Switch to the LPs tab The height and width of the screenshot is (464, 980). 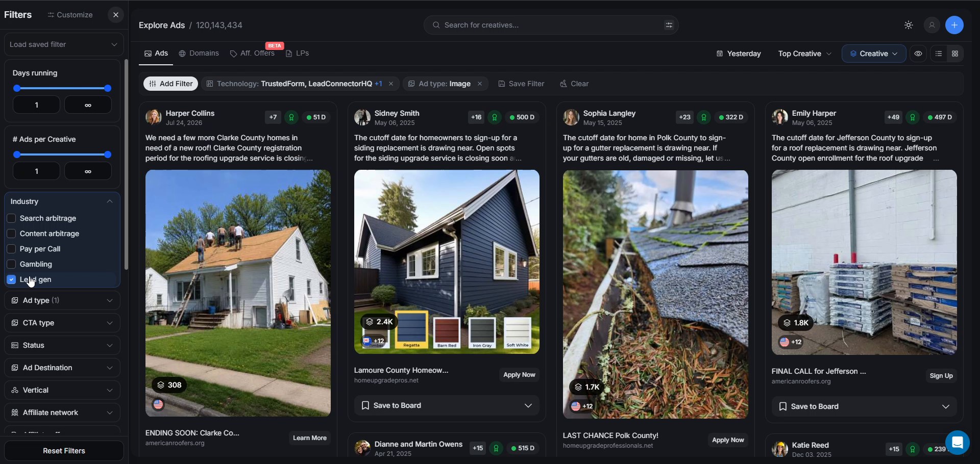click(x=297, y=53)
